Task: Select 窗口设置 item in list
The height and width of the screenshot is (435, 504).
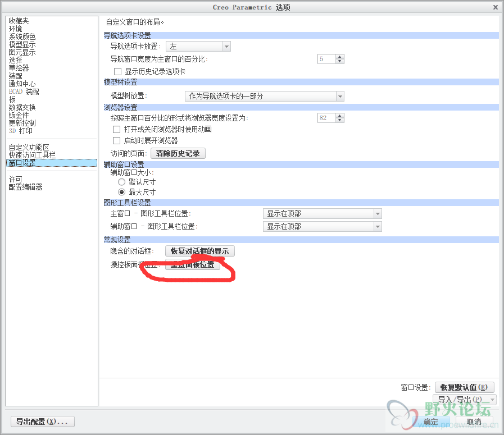Action: 52,163
